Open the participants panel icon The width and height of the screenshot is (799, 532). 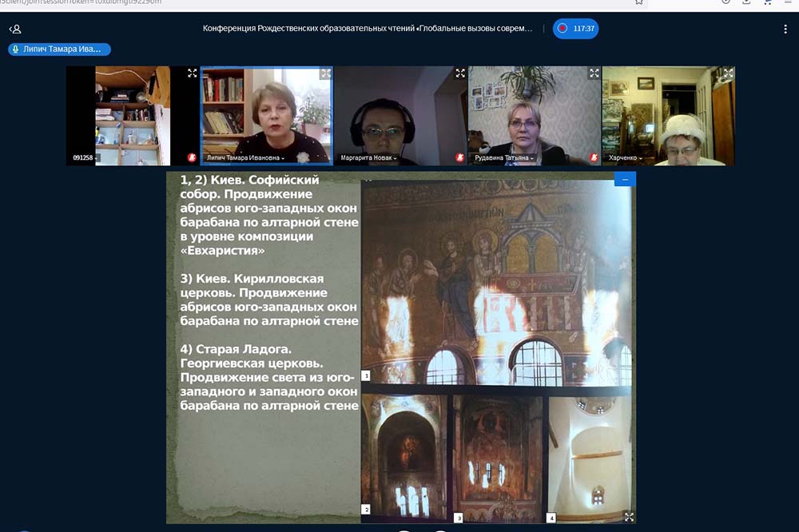pos(15,29)
